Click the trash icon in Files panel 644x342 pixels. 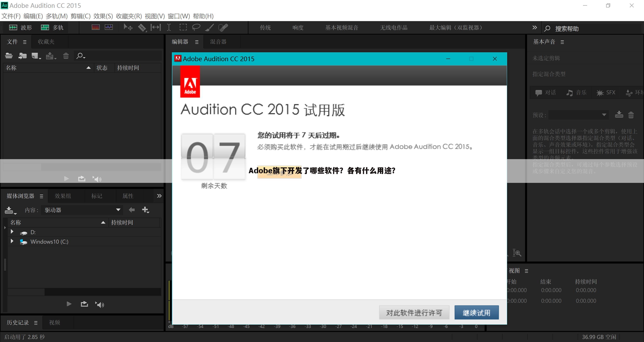(66, 56)
